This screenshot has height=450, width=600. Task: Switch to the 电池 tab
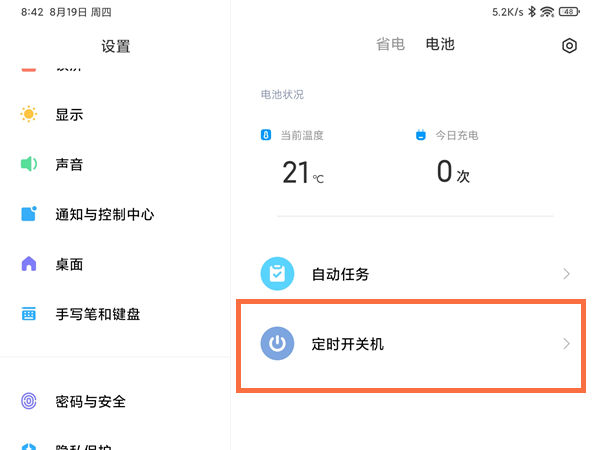440,45
